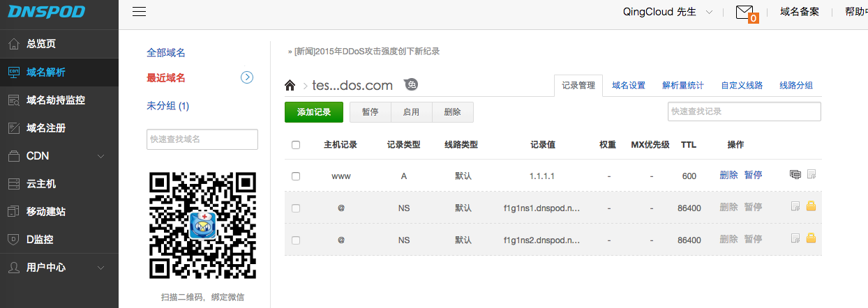Viewport: 868px width, 308px height.
Task: Click the monitor icon in www row
Action: (795, 175)
